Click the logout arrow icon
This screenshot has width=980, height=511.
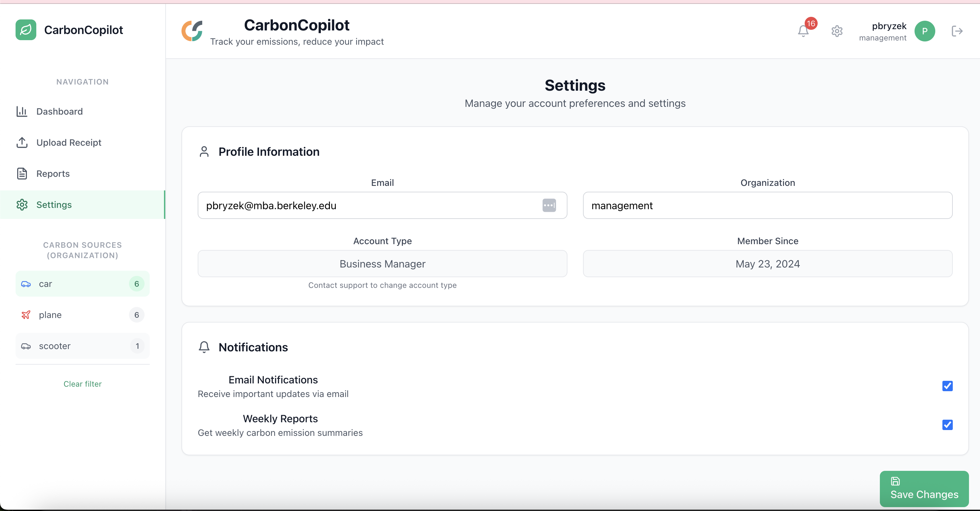coord(957,31)
